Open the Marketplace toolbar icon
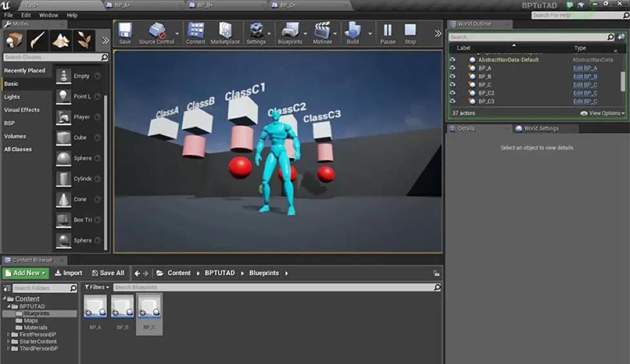The width and height of the screenshot is (630, 364). (225, 33)
